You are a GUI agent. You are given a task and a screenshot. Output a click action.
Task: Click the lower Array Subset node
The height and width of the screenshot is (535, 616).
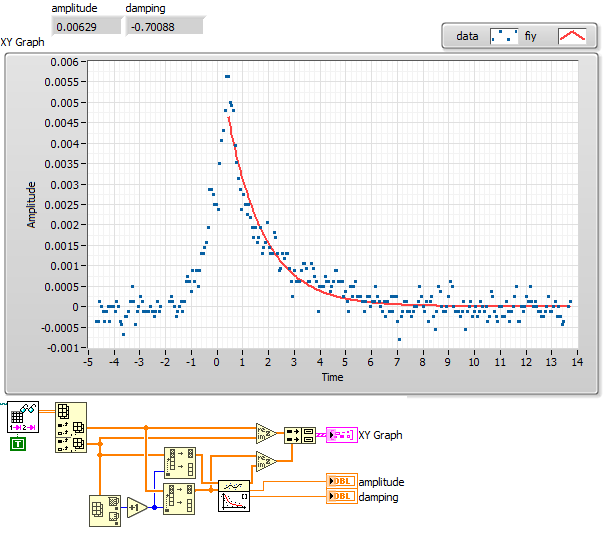[x=180, y=499]
